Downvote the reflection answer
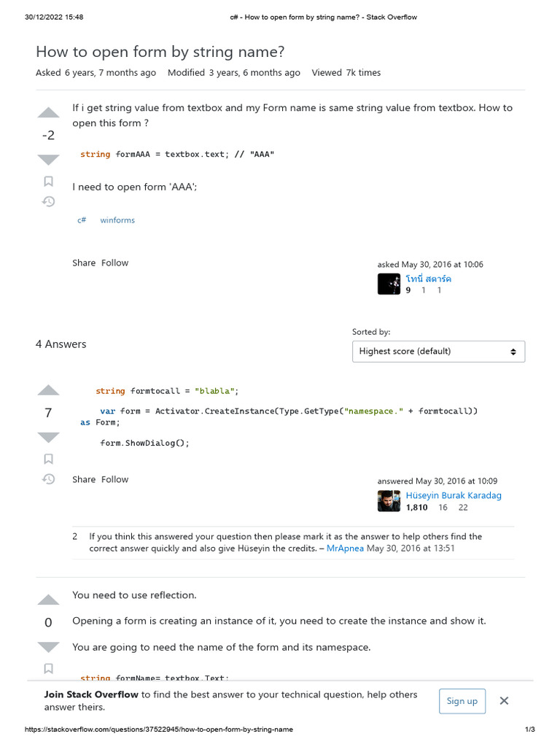 point(48,647)
